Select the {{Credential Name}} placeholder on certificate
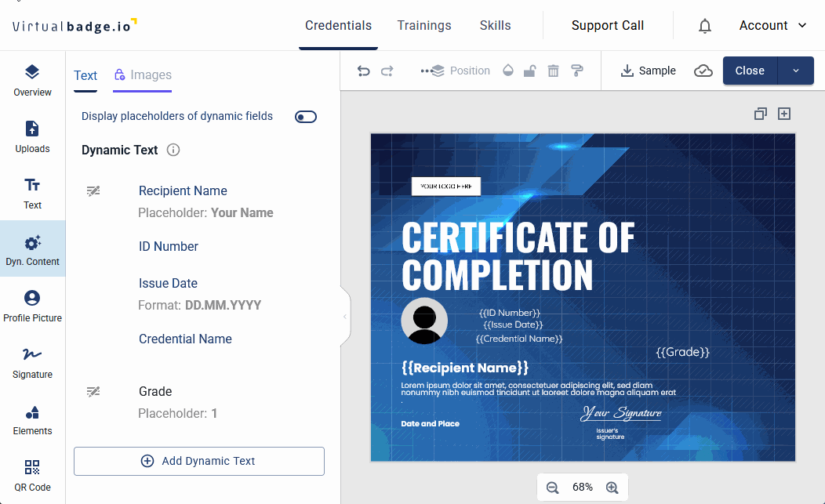This screenshot has height=504, width=825. click(519, 339)
